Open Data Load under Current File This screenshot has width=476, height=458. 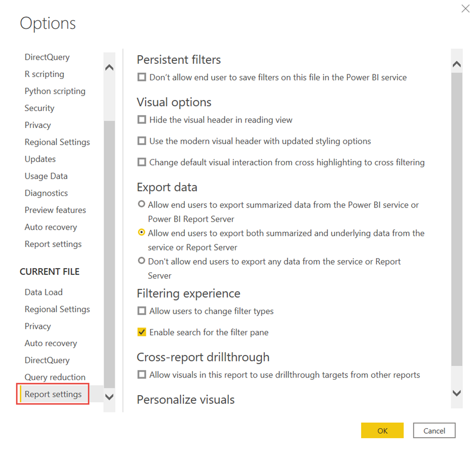[x=44, y=292]
